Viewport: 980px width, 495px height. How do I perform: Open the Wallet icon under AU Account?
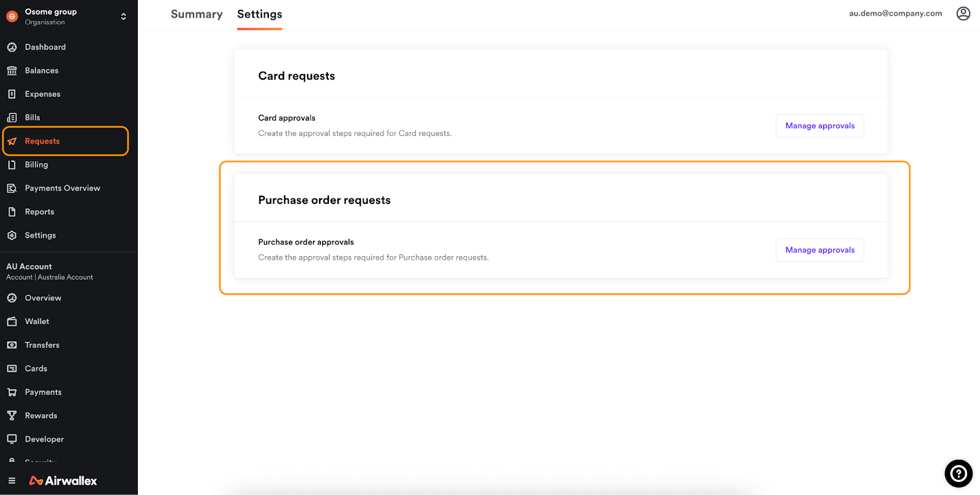[12, 322]
